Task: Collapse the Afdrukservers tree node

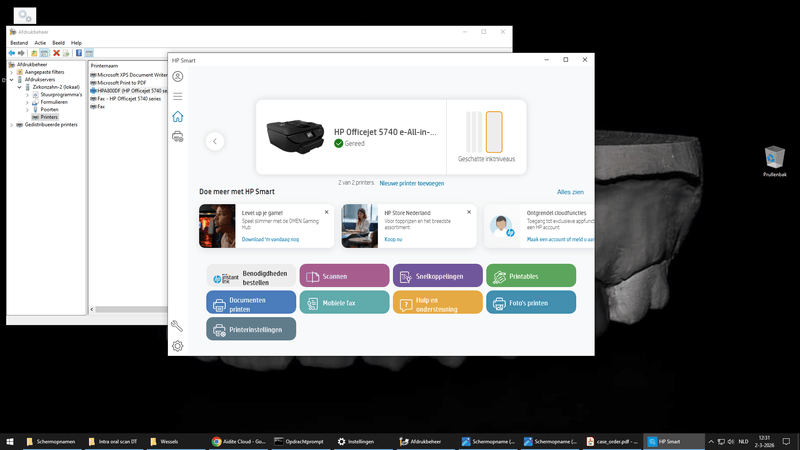Action: coord(12,80)
